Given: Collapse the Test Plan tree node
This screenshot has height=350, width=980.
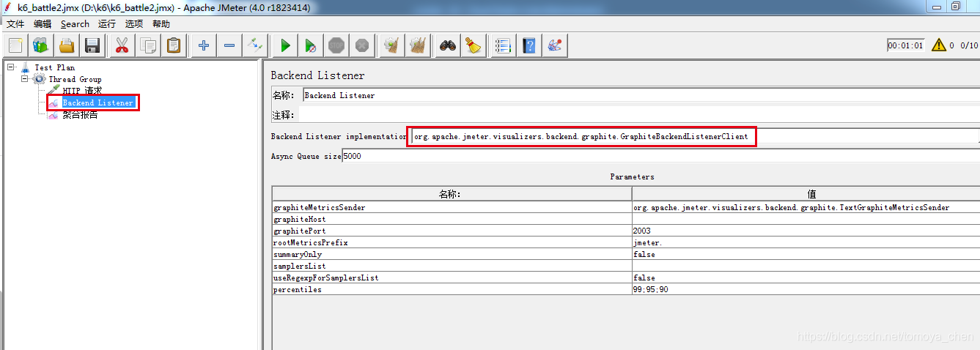Looking at the screenshot, I should (11, 67).
